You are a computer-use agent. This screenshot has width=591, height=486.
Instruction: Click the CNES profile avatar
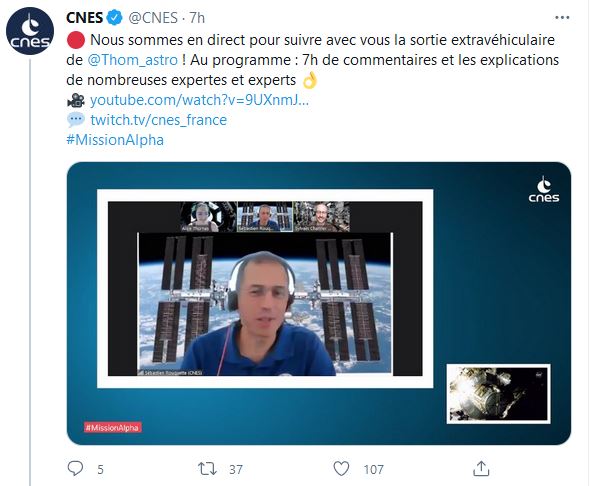[x=30, y=31]
